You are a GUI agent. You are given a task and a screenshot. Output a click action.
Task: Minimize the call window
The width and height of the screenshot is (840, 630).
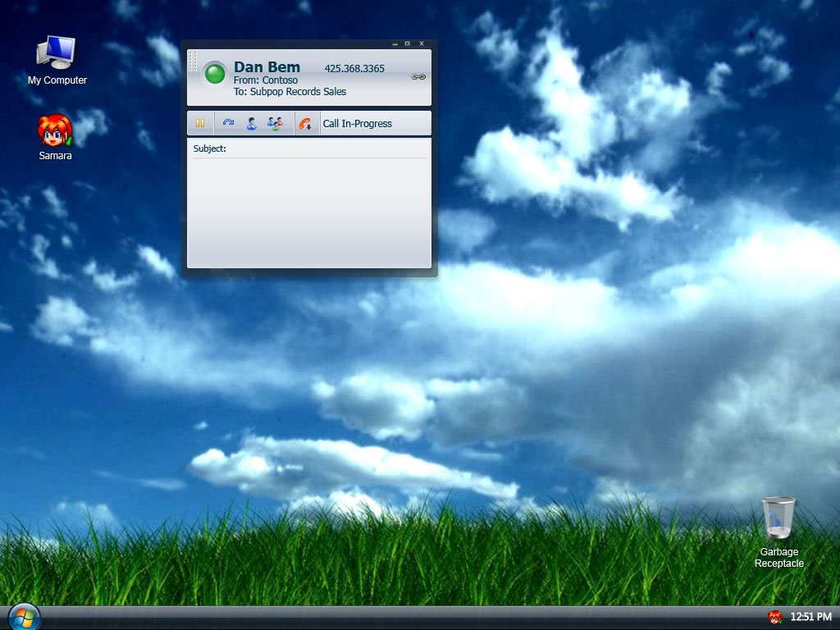pyautogui.click(x=395, y=44)
